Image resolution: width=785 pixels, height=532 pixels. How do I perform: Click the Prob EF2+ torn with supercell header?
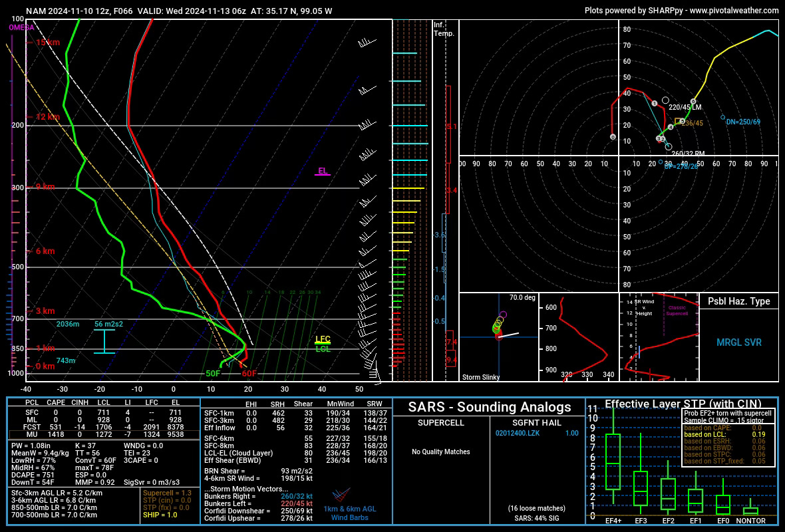click(x=728, y=414)
